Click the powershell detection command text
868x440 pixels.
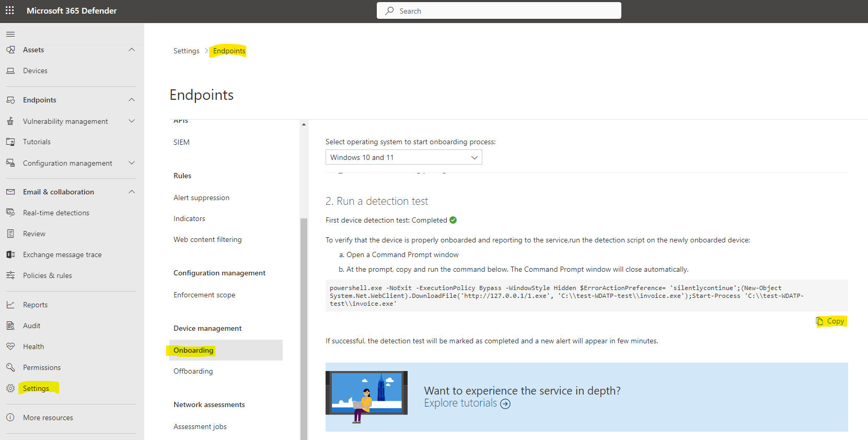click(x=567, y=296)
